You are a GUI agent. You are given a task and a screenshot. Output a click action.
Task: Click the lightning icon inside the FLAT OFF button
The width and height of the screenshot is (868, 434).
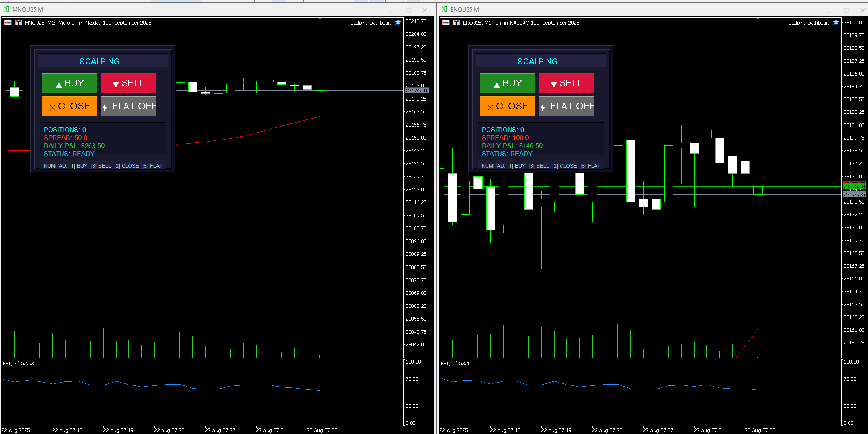[105, 106]
